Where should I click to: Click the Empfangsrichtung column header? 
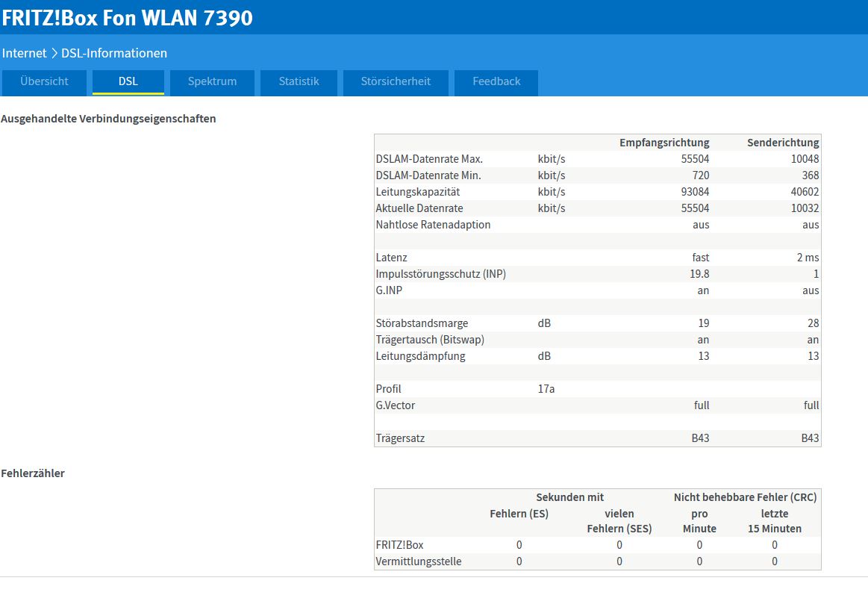(664, 143)
